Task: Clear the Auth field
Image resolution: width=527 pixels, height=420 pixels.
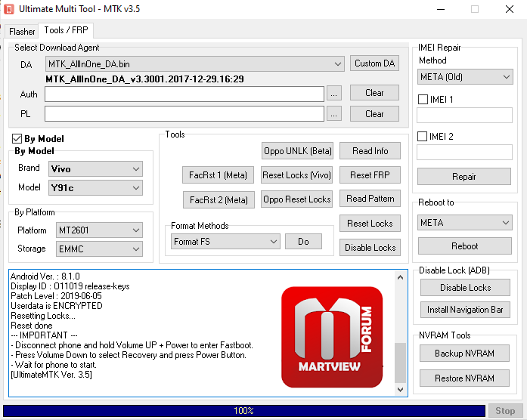Action: pyautogui.click(x=374, y=93)
